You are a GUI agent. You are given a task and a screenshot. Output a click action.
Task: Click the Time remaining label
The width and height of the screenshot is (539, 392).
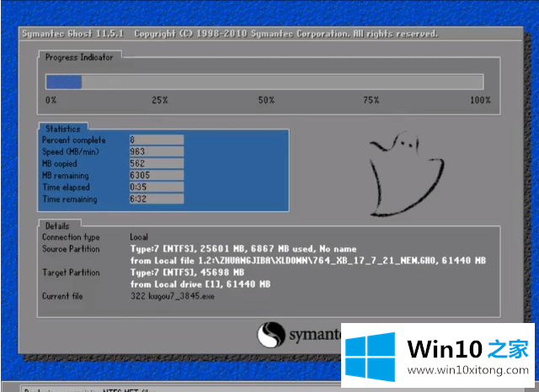[x=70, y=199]
